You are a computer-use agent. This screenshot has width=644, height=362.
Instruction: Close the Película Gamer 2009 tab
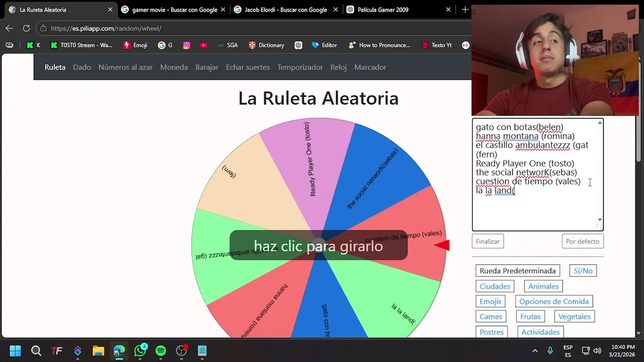448,10
